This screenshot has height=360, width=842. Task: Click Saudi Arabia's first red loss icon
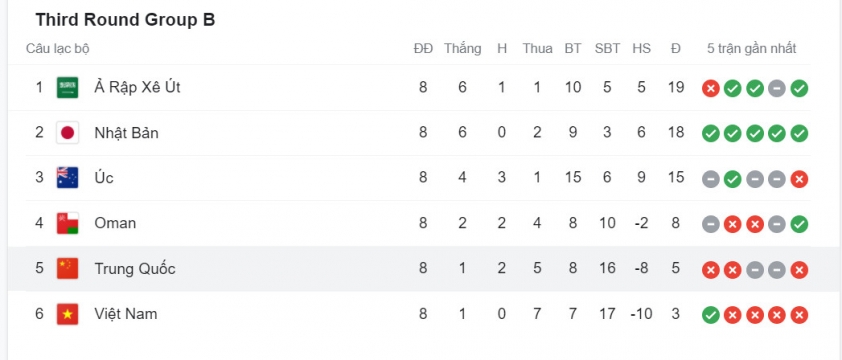tap(710, 88)
